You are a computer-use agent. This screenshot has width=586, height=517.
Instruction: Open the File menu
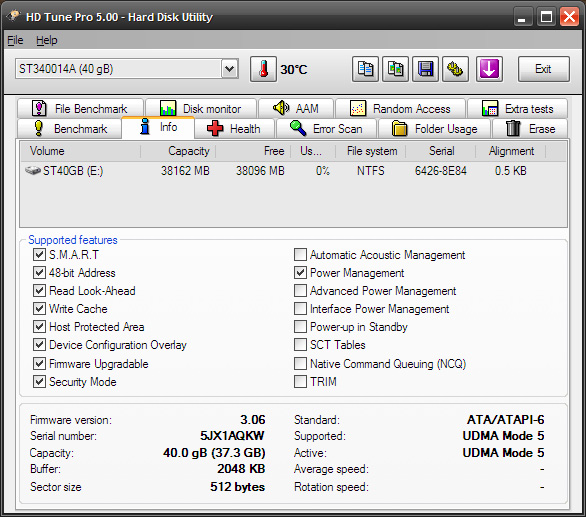tap(15, 40)
